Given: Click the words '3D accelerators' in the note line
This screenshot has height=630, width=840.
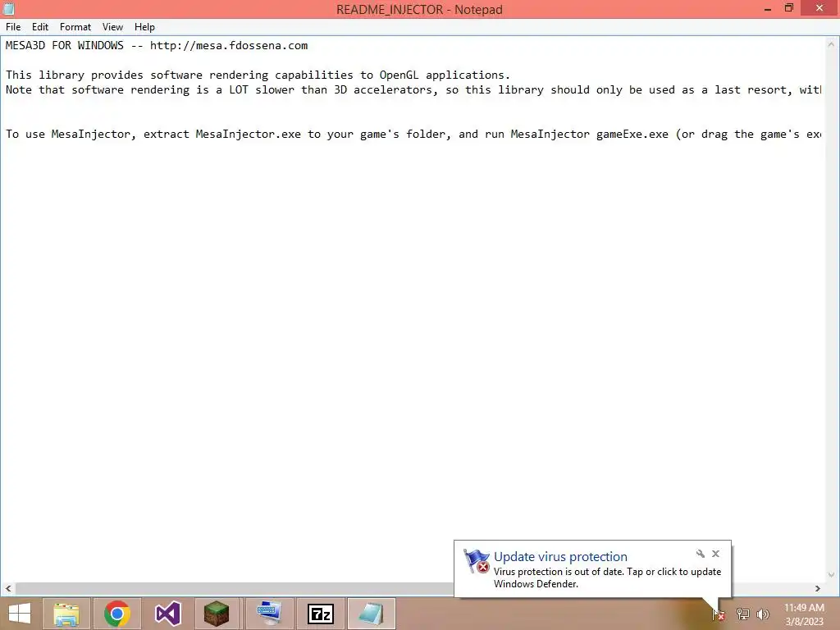Looking at the screenshot, I should [385, 90].
